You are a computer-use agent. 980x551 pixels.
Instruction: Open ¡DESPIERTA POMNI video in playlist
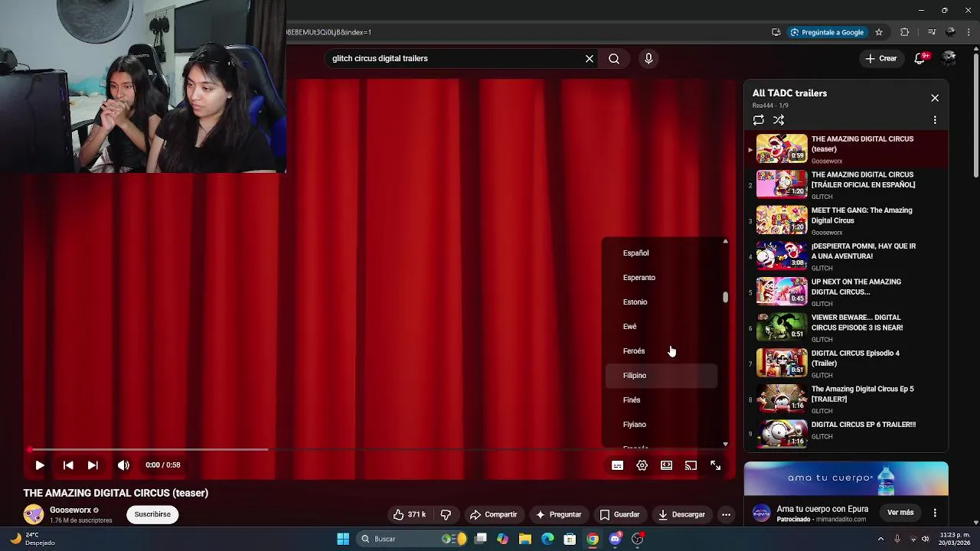pyautogui.click(x=846, y=256)
